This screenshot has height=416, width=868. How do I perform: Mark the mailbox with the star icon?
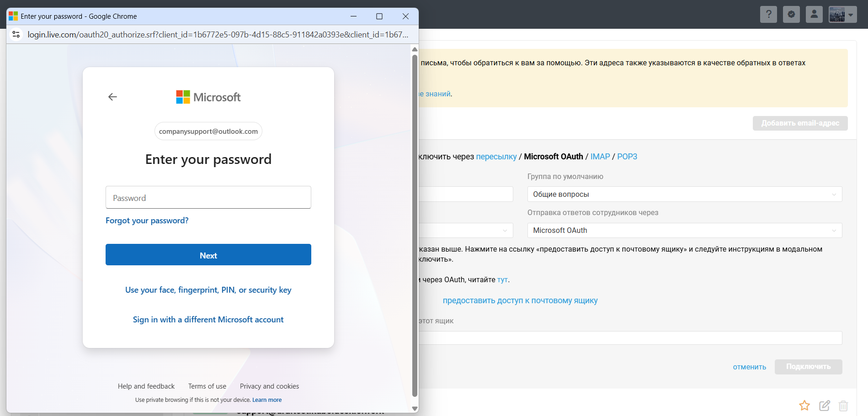tap(804, 405)
